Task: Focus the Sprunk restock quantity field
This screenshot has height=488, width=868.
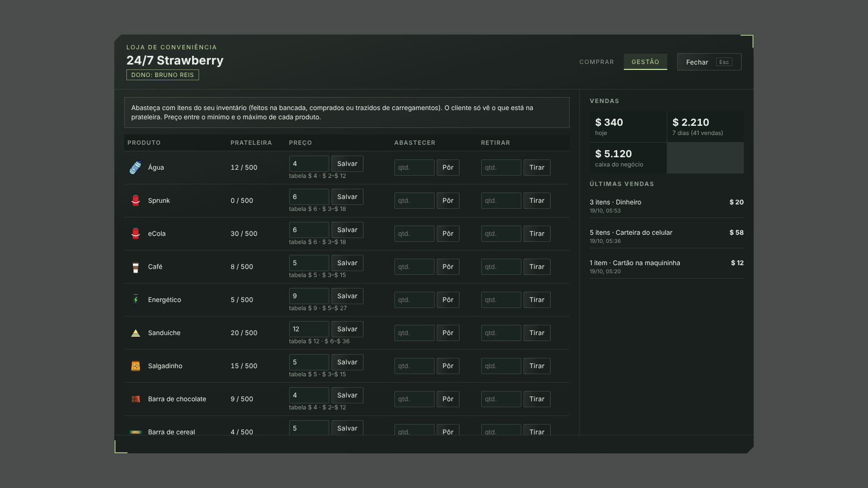Action: click(414, 201)
